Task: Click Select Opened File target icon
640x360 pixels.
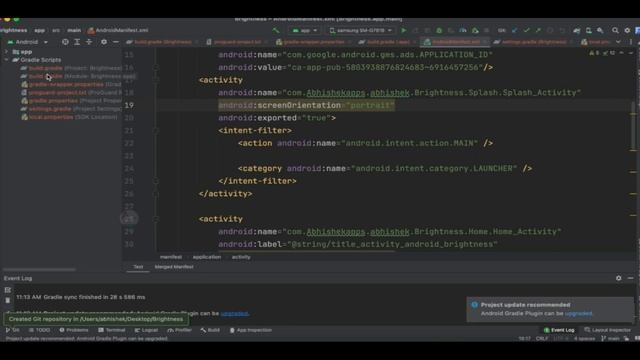Action: click(65, 42)
